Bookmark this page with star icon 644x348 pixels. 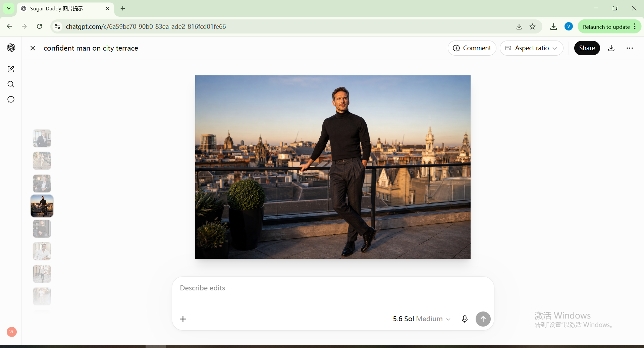[532, 26]
